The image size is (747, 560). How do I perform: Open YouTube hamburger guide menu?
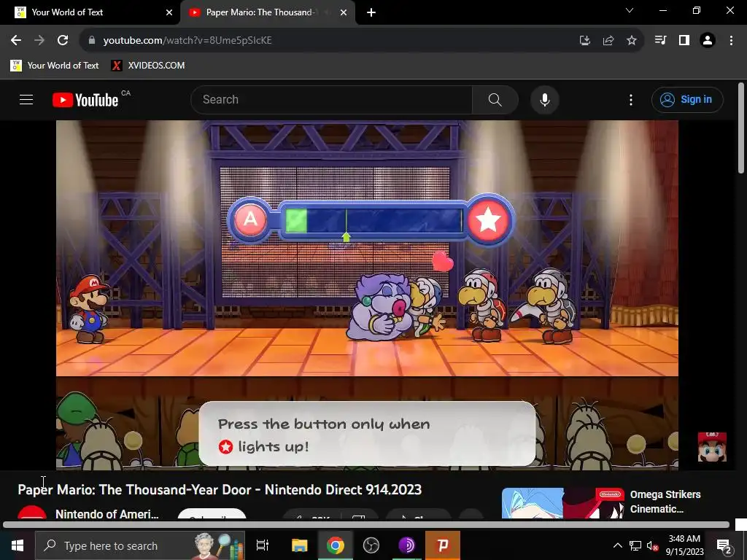pos(26,99)
